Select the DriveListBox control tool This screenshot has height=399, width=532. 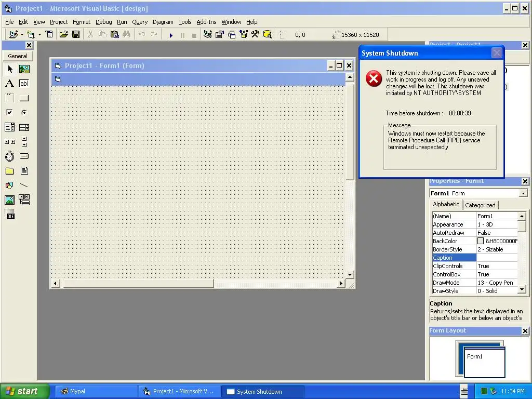tap(24, 156)
